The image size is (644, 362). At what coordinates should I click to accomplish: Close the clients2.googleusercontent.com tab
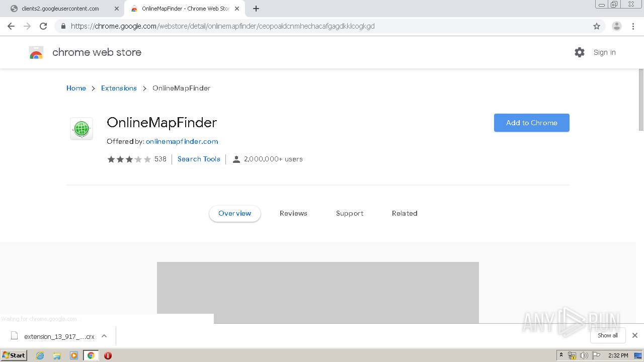(x=117, y=9)
